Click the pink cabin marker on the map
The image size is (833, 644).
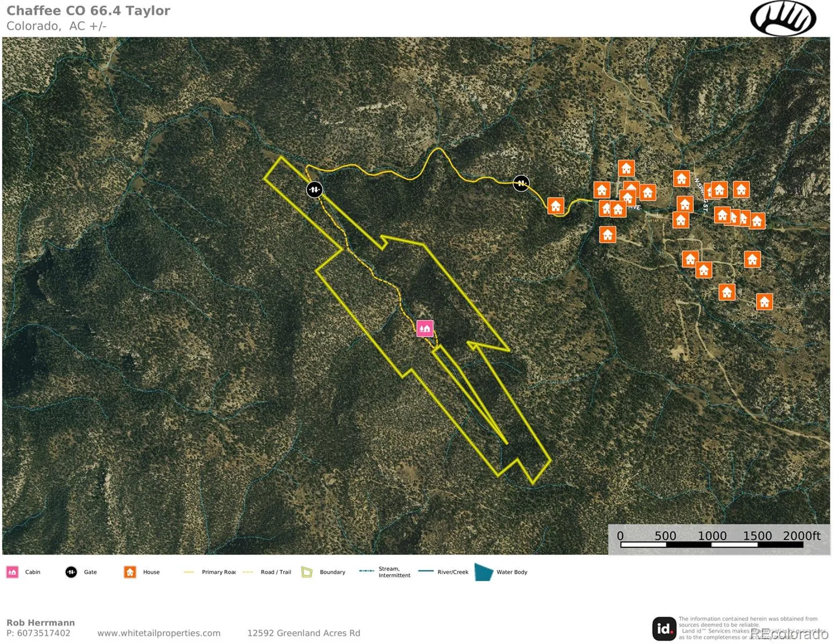click(x=425, y=328)
